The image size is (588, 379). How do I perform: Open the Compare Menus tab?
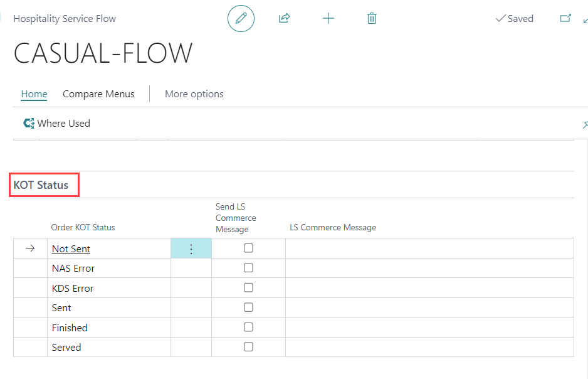tap(98, 93)
